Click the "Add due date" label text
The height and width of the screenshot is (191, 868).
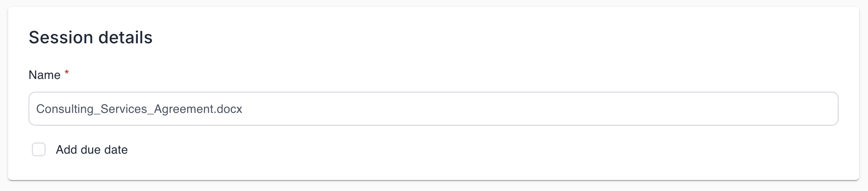point(91,150)
